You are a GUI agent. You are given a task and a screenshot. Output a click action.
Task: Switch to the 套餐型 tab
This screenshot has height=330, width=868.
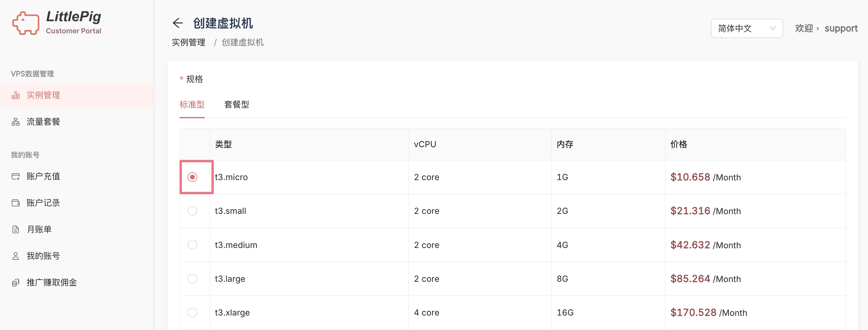(x=236, y=105)
